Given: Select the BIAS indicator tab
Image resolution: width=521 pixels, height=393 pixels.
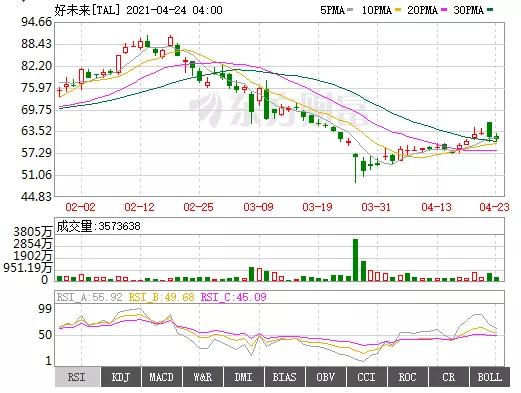Looking at the screenshot, I should (285, 377).
